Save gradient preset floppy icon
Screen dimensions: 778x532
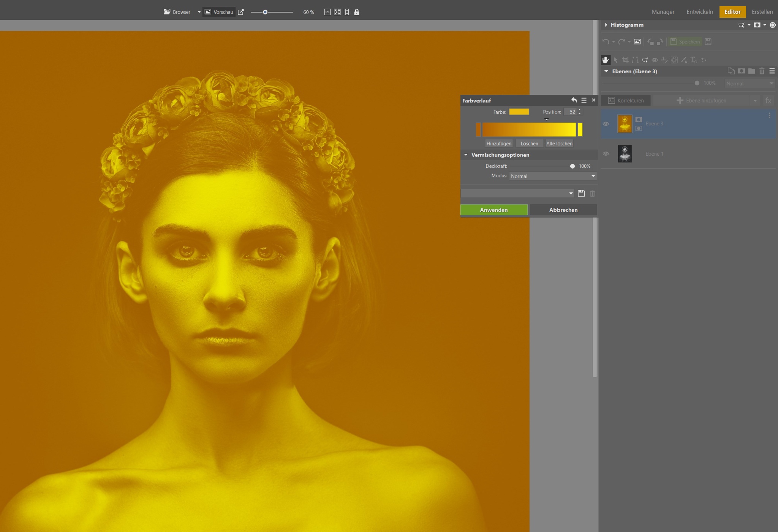581,193
